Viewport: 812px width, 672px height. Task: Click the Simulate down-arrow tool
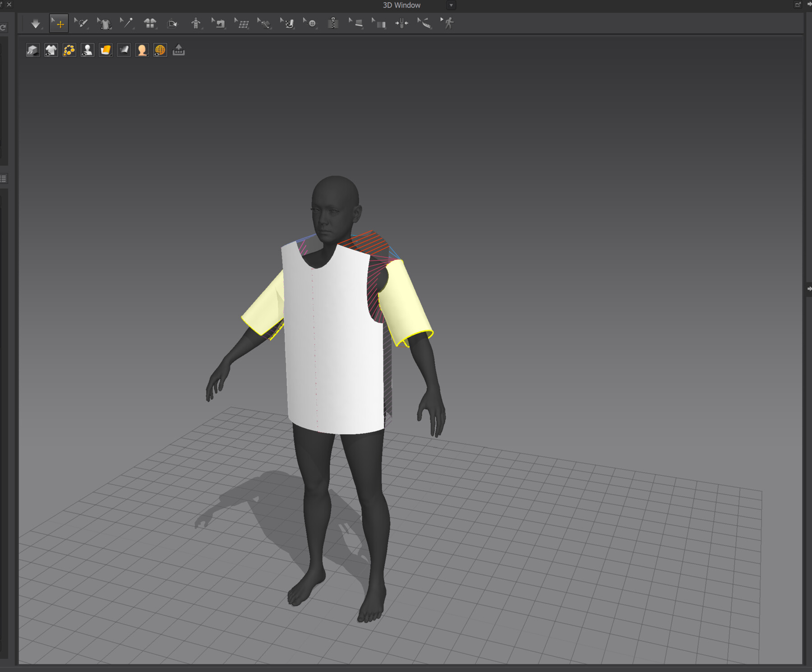click(x=36, y=23)
